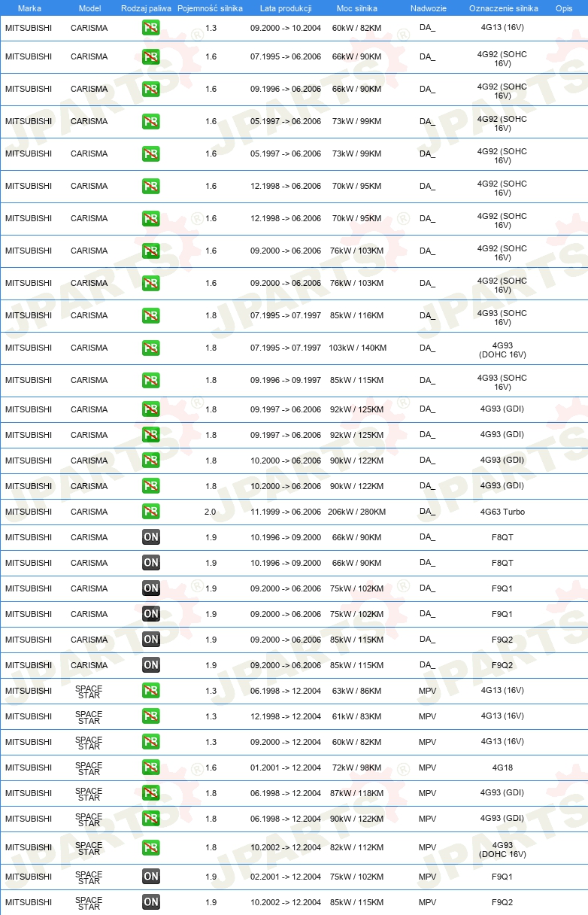This screenshot has width=588, height=915.
Task: Click SPACE STAR model in the 4G18 row
Action: coord(89,768)
